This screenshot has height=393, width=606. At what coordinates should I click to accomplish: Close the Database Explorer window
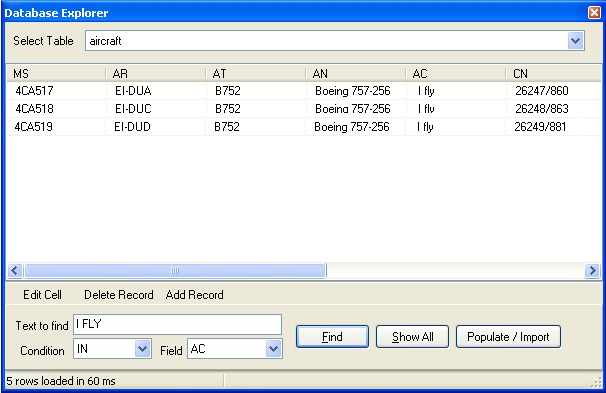click(594, 12)
